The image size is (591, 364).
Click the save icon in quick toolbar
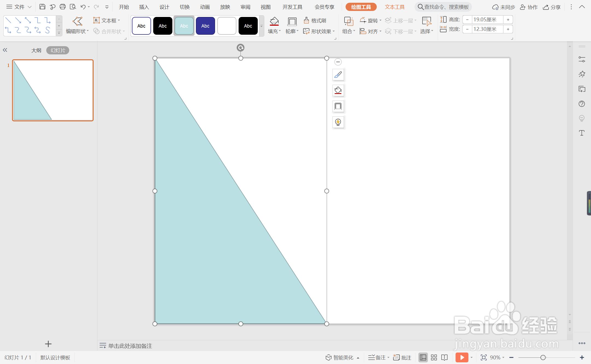42,7
